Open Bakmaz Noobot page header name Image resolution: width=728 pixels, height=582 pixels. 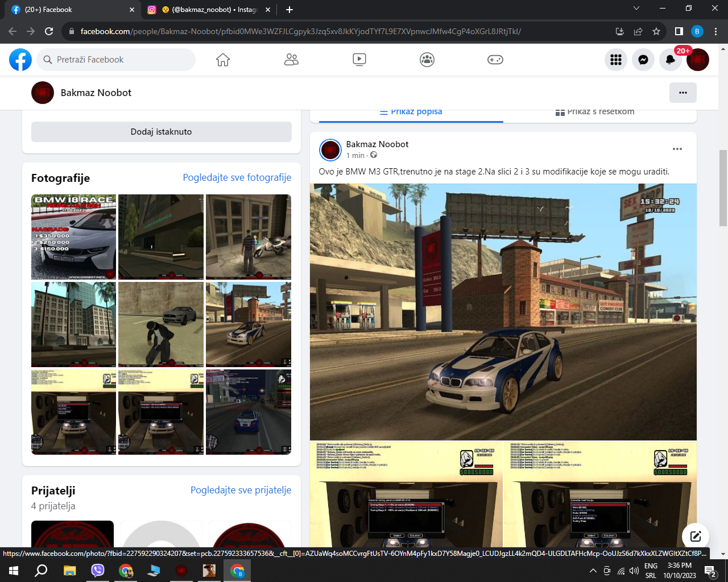coord(96,93)
